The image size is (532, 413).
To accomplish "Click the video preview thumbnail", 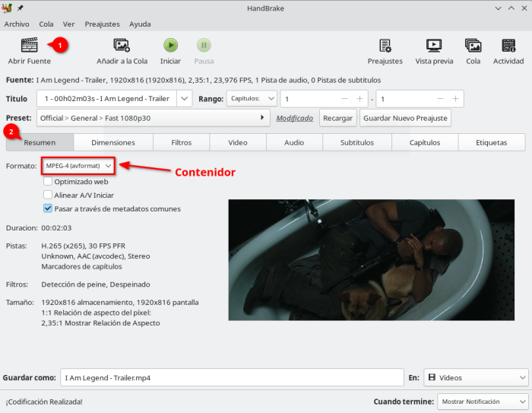I will (x=371, y=260).
